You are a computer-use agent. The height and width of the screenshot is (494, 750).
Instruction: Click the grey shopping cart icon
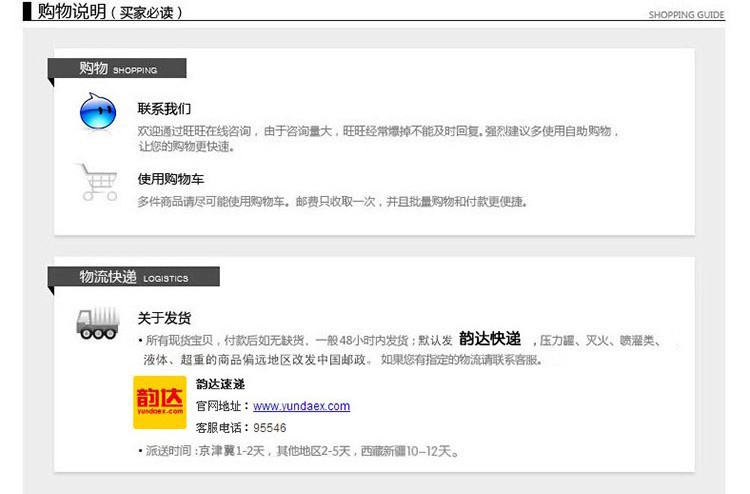pyautogui.click(x=98, y=182)
